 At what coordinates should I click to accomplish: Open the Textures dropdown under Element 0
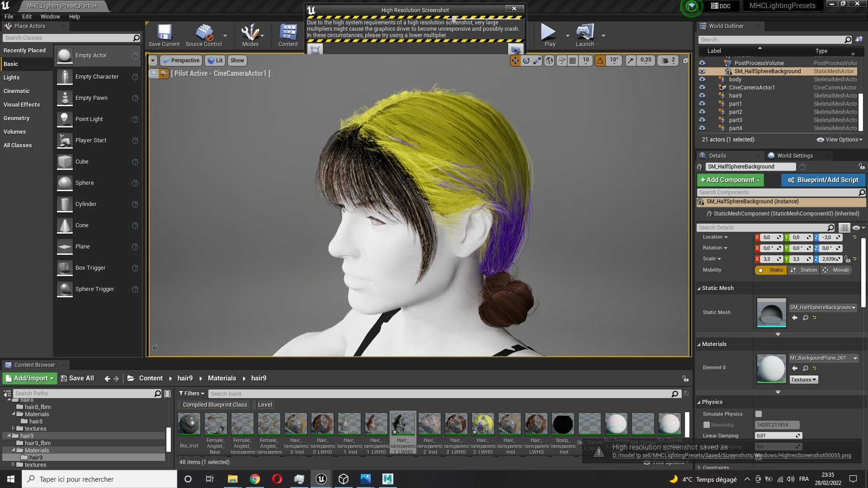[x=803, y=380]
